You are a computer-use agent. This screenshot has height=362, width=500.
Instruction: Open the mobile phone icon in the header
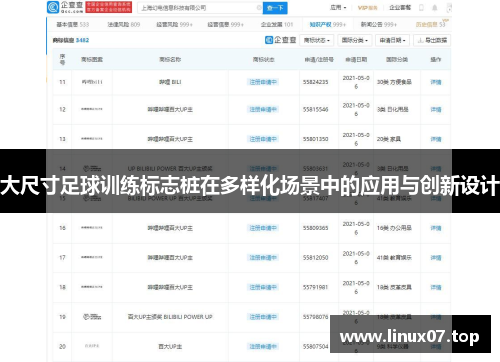click(421, 7)
